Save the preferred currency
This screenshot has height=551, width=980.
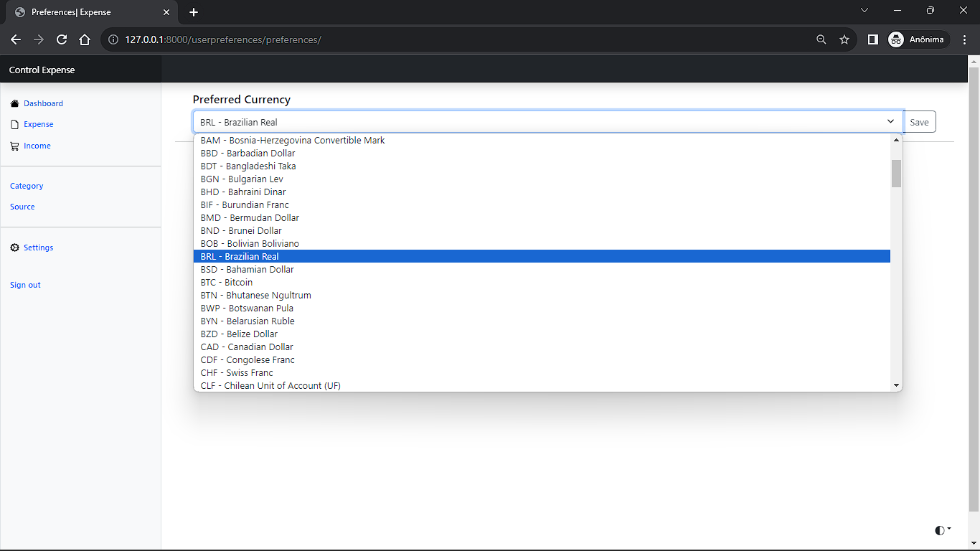pos(919,122)
